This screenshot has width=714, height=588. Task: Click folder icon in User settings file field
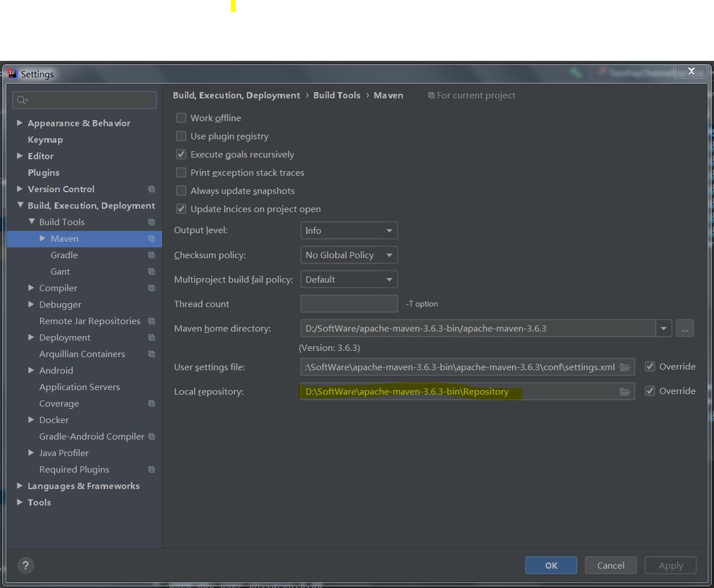(x=625, y=367)
